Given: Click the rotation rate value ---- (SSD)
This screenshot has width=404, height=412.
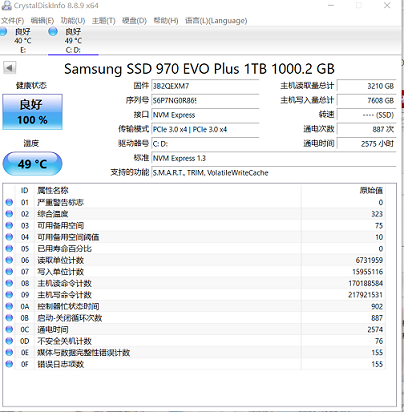Looking at the screenshot, I should coord(366,115).
